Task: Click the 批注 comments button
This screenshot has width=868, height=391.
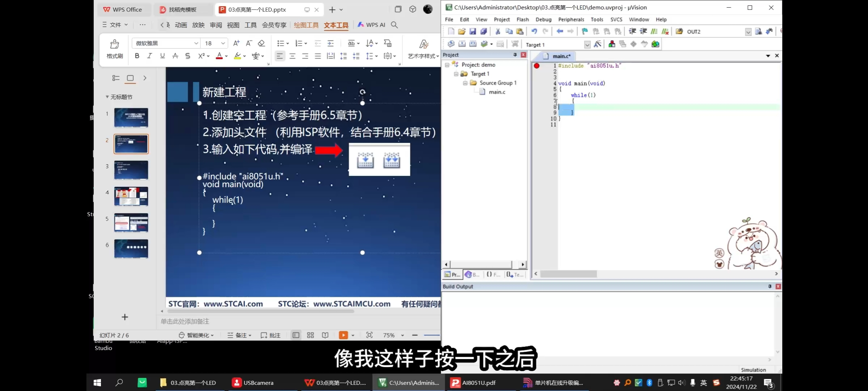Action: coord(271,335)
